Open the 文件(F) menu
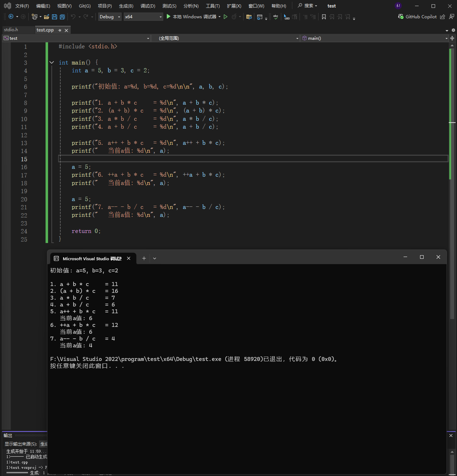Image resolution: width=457 pixels, height=476 pixels. [22, 6]
